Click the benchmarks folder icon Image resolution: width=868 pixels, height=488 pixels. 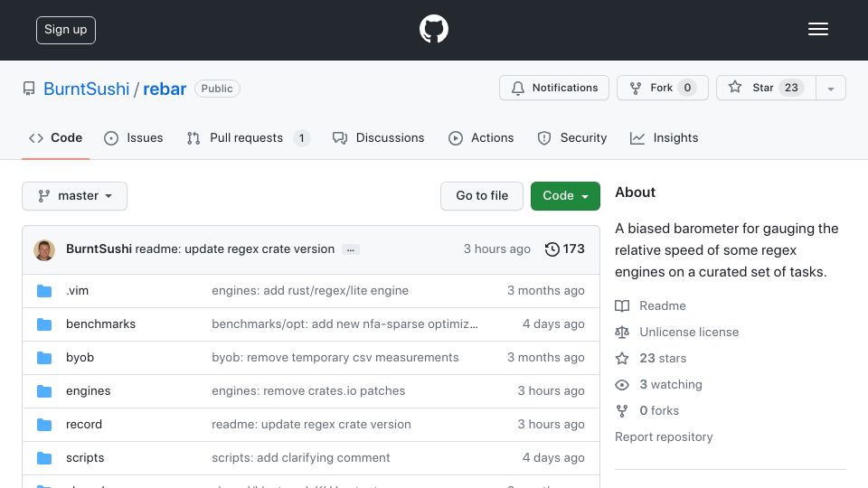click(44, 324)
